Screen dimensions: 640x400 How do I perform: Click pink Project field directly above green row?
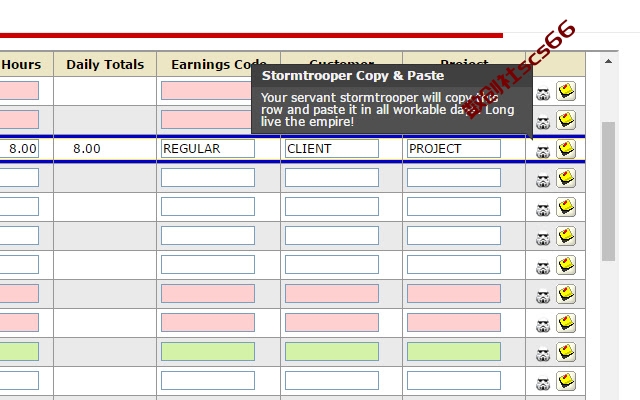pyautogui.click(x=454, y=322)
